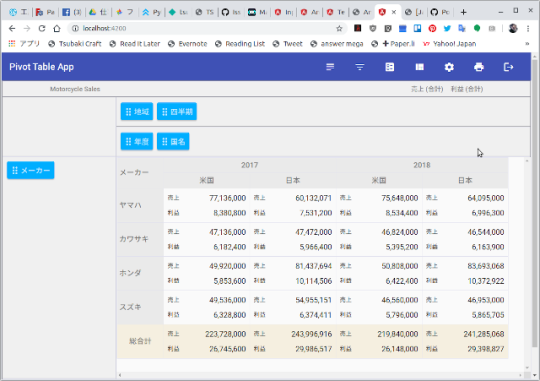The image size is (540, 381).
Task: Click the 2017 column header
Action: pos(250,165)
